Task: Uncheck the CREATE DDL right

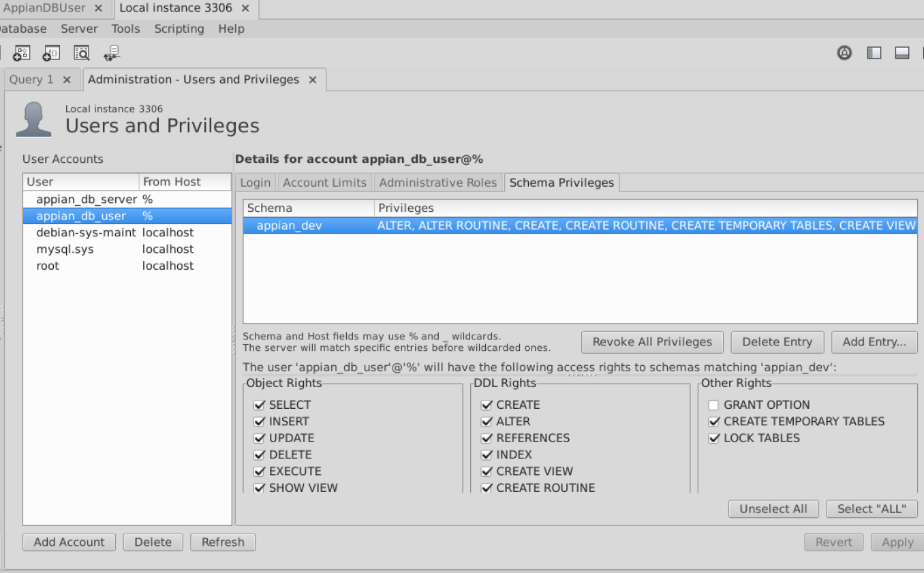Action: pyautogui.click(x=487, y=405)
